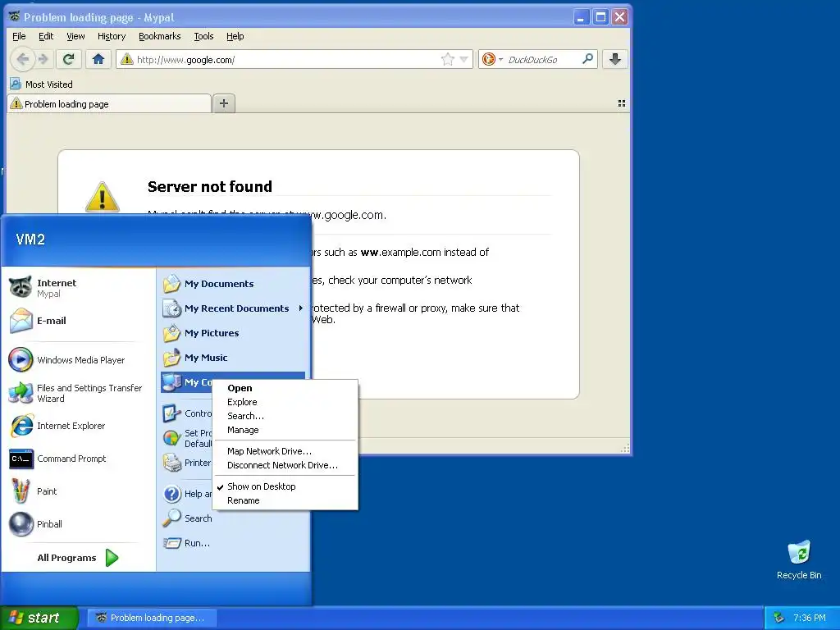The height and width of the screenshot is (630, 840).
Task: Open the Edit menu
Action: 46,36
